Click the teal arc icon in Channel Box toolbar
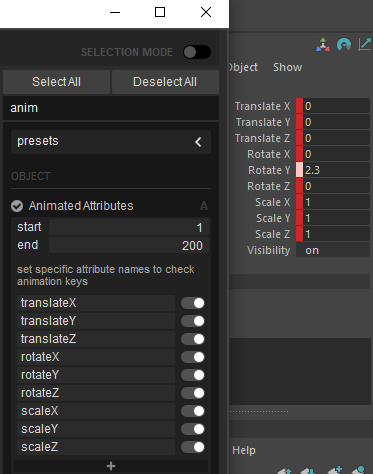The image size is (373, 474). [x=344, y=45]
